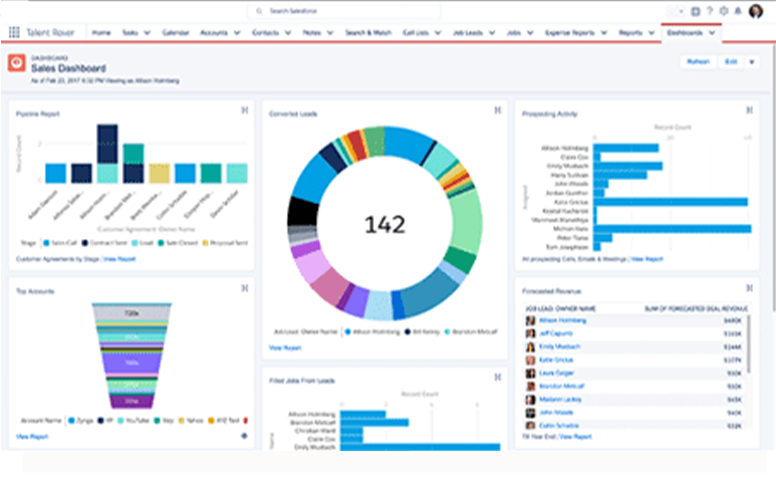Click the global actions plus icon

click(695, 11)
